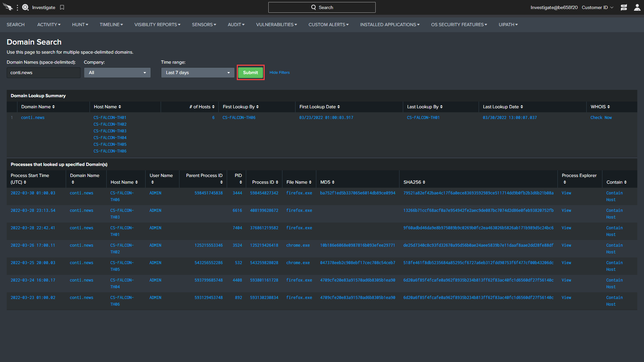The image size is (644, 362).
Task: Open the Time range Last 7 days dropdown
Action: 198,73
